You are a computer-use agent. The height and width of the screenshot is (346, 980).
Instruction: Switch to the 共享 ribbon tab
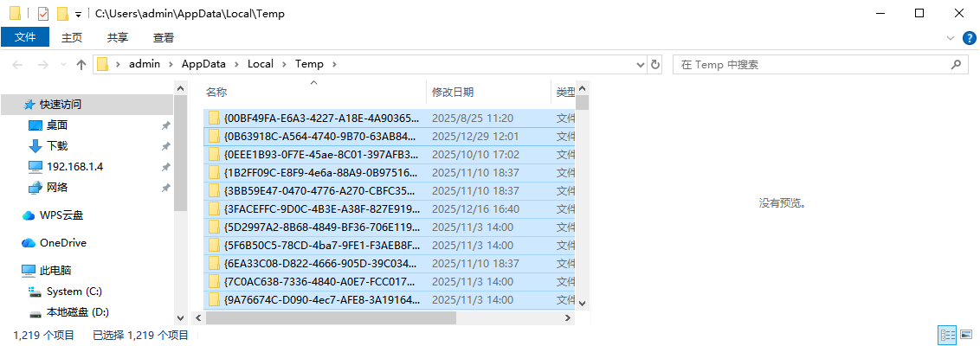click(x=117, y=37)
